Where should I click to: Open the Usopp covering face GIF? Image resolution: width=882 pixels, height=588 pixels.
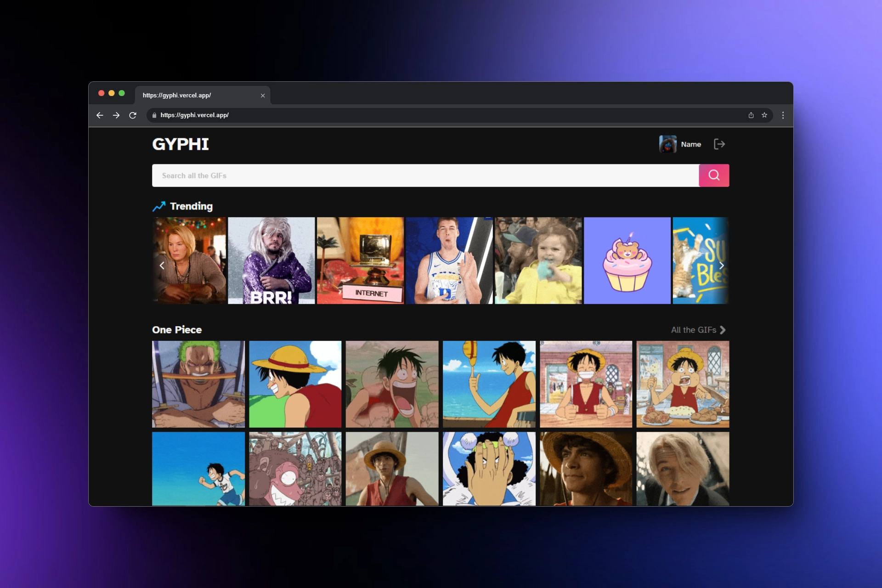point(489,469)
